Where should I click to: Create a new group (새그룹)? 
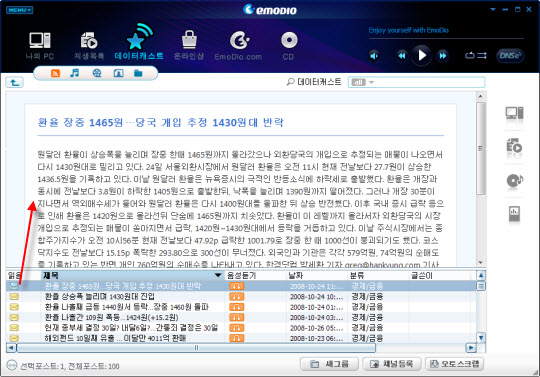tap(329, 364)
